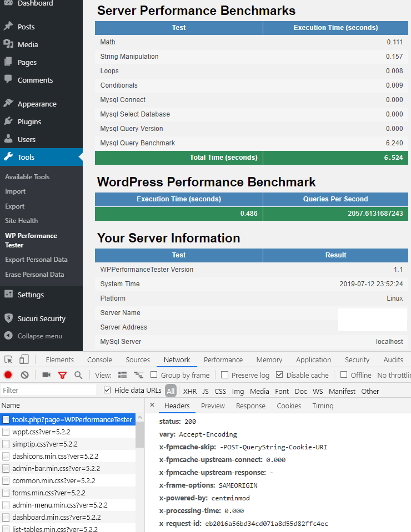The image size is (411, 532).
Task: Filter requests by Font type
Action: [282, 391]
